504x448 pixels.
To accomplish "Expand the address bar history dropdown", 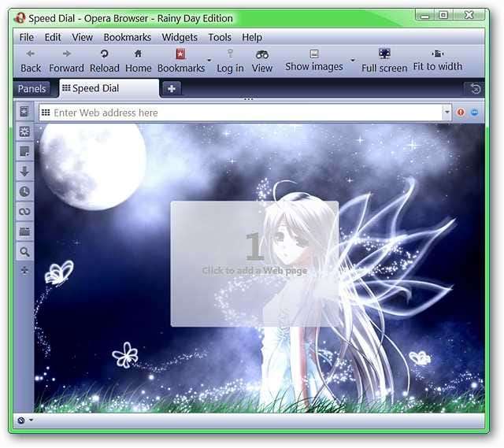I will pos(447,113).
